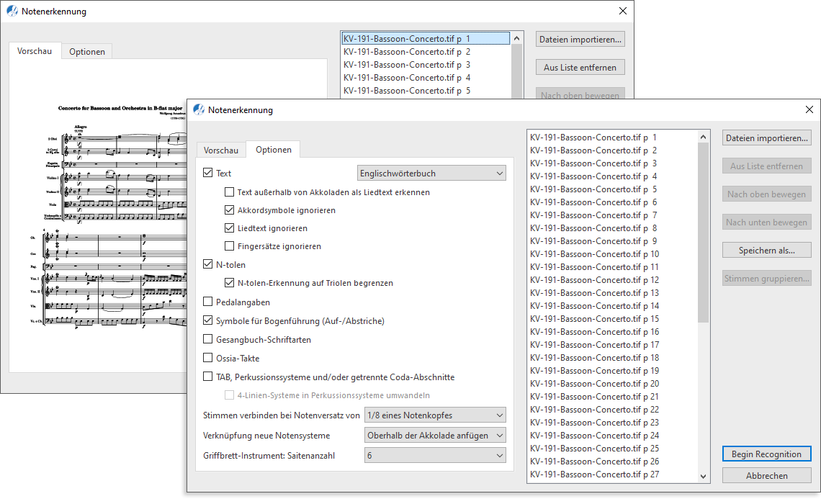Click Speichern als... button
The height and width of the screenshot is (504, 821).
(x=766, y=250)
